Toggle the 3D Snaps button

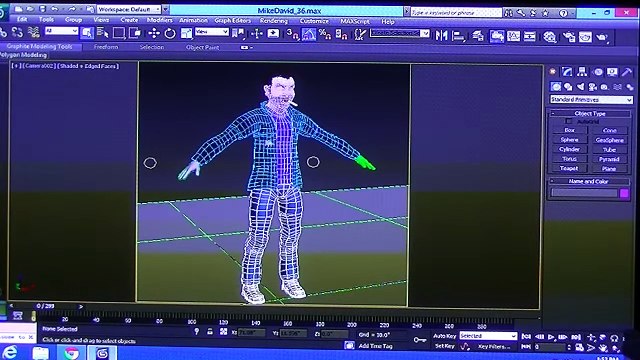tap(292, 34)
